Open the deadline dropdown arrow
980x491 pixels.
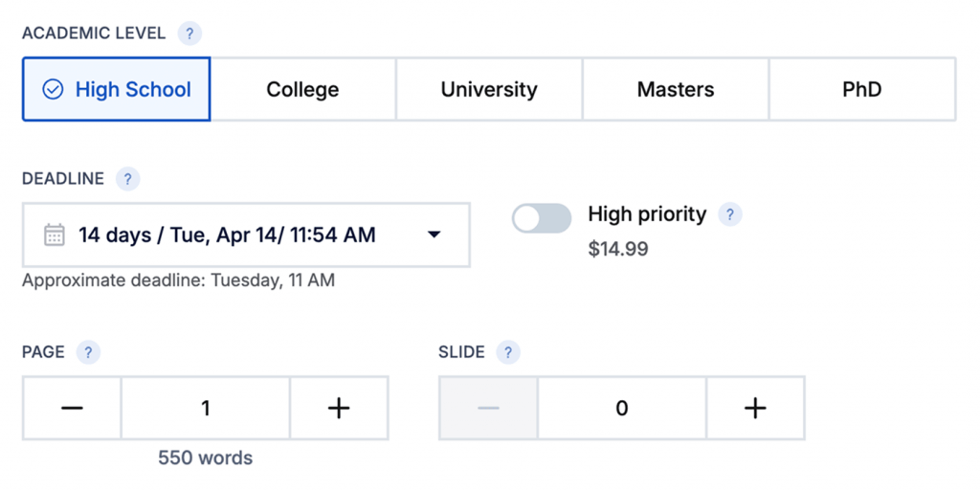point(434,234)
